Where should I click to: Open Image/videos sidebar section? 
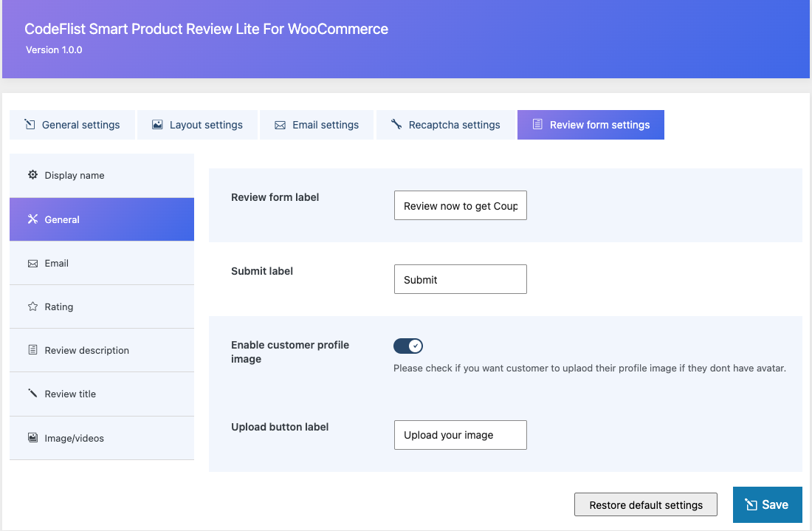tap(102, 438)
